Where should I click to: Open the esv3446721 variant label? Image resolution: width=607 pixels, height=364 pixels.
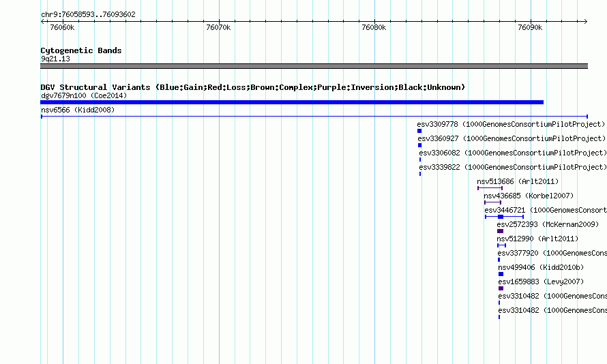[546, 210]
